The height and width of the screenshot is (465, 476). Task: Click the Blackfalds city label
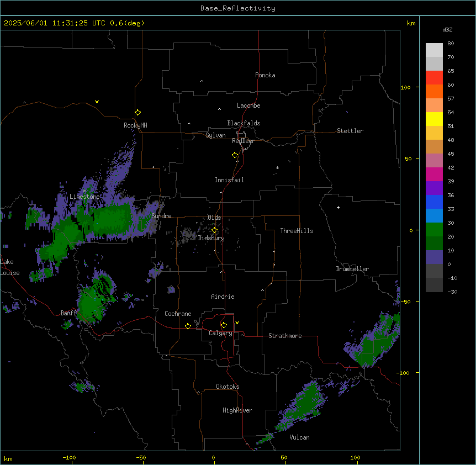[x=244, y=123]
